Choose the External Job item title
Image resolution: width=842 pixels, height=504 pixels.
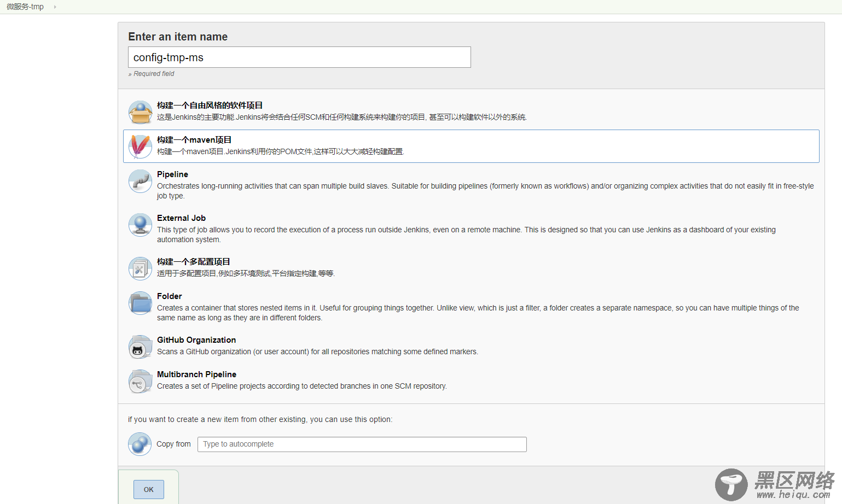[x=181, y=218]
